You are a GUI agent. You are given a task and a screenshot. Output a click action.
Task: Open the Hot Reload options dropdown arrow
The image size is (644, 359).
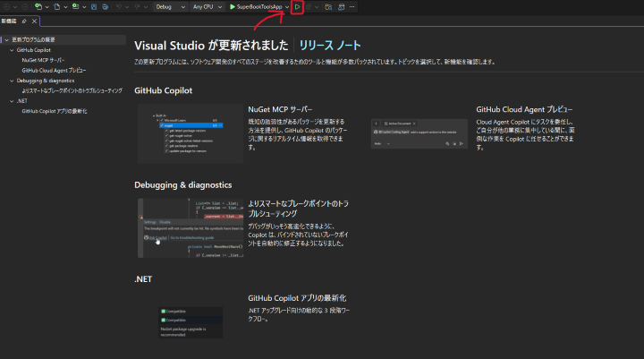click(317, 6)
